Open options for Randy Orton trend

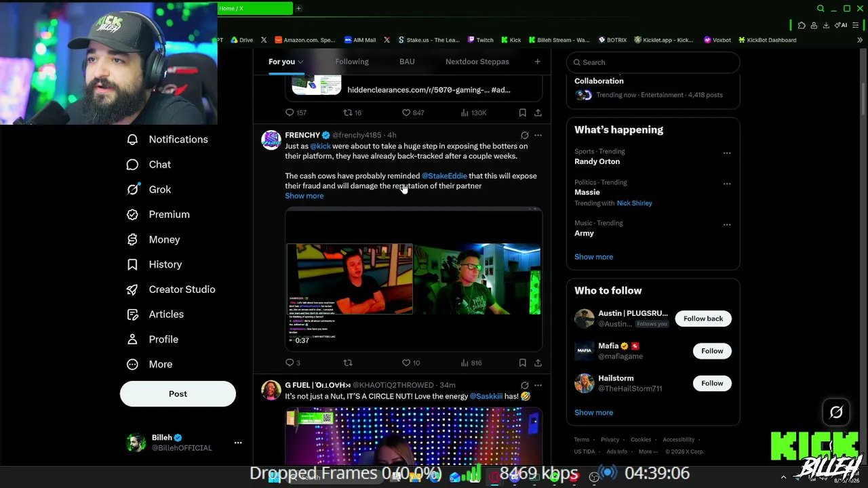(x=727, y=153)
